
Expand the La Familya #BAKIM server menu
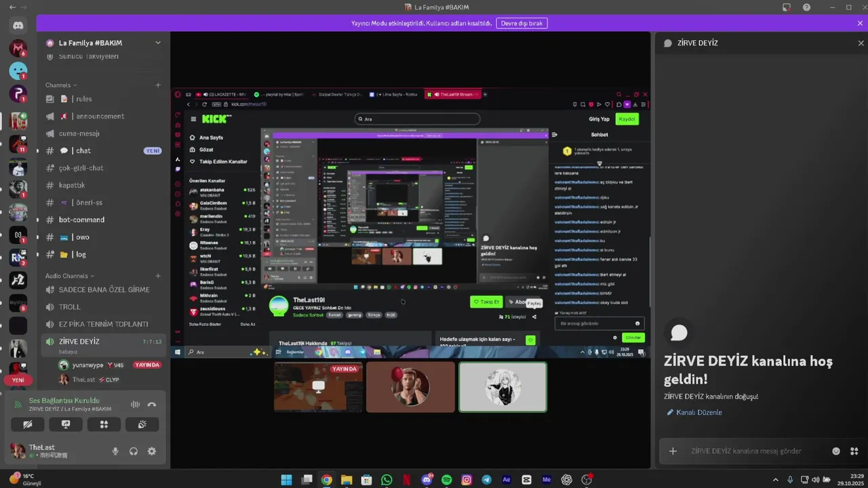click(158, 43)
